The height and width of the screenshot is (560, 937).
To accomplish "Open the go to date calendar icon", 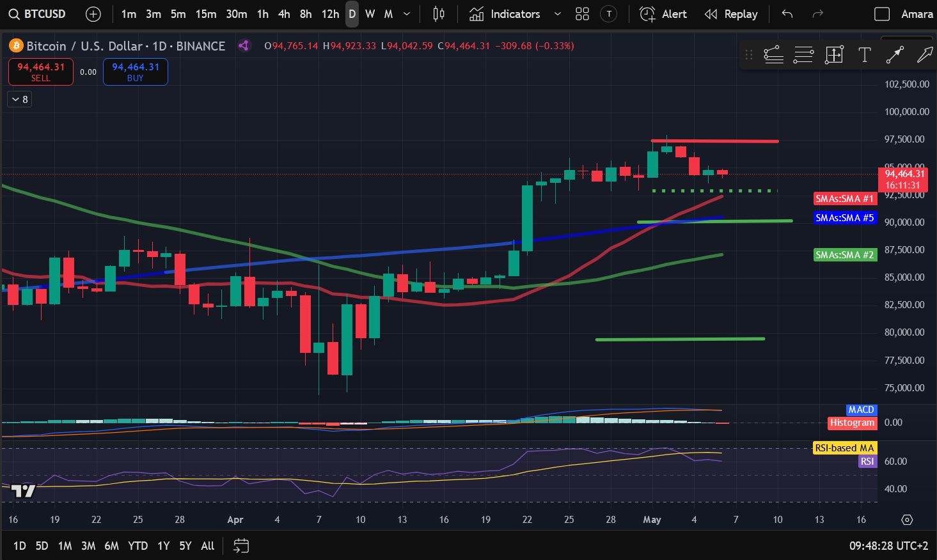I will click(241, 546).
